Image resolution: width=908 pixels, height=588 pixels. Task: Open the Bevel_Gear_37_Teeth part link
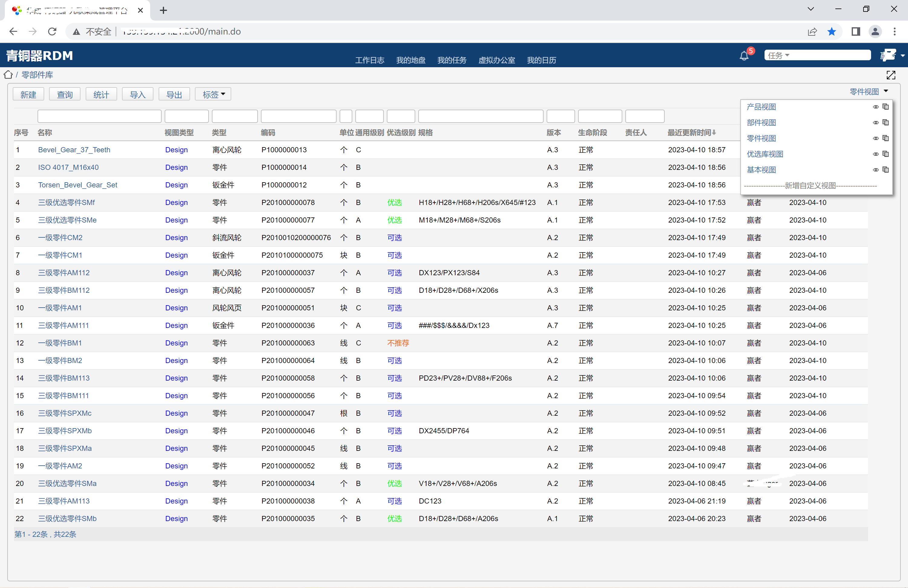click(x=74, y=150)
